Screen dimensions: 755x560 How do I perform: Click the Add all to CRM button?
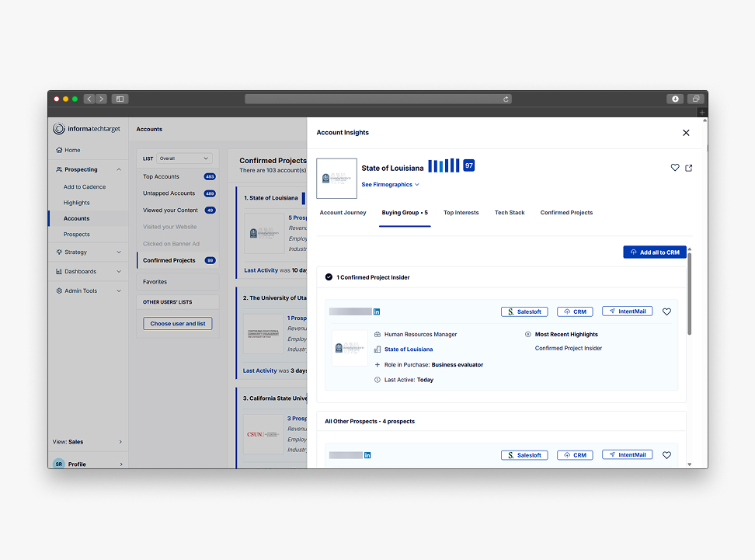pyautogui.click(x=655, y=252)
